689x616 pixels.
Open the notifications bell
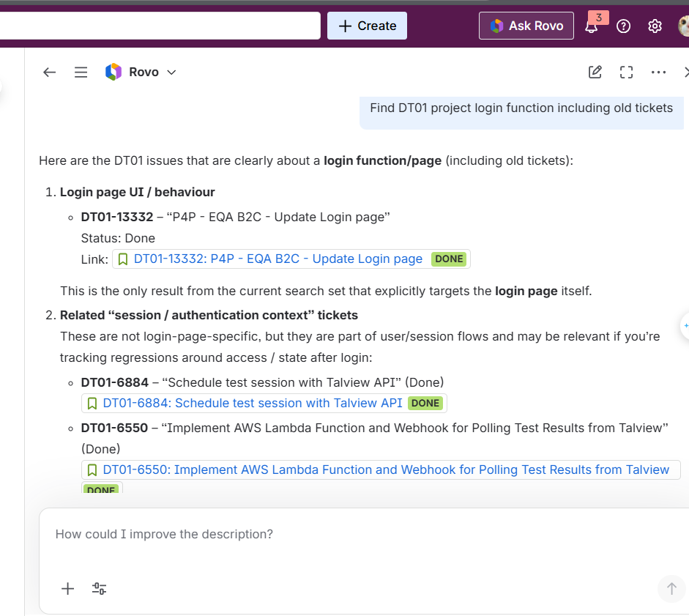591,26
